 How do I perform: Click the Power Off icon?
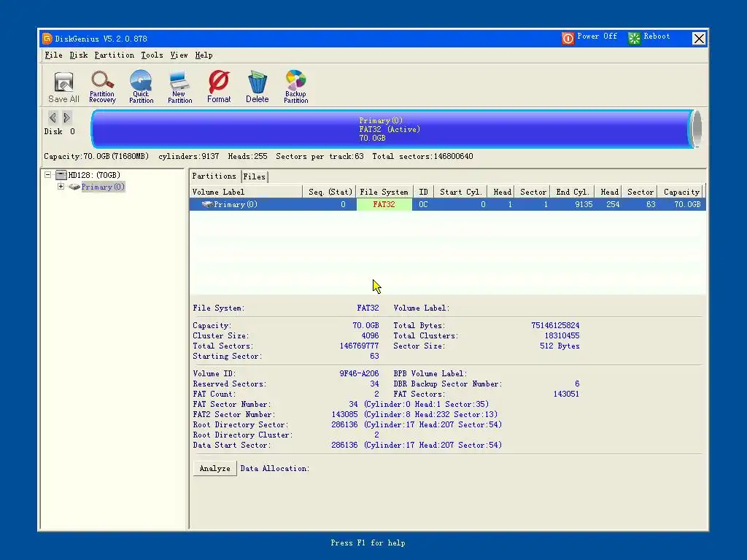[568, 38]
